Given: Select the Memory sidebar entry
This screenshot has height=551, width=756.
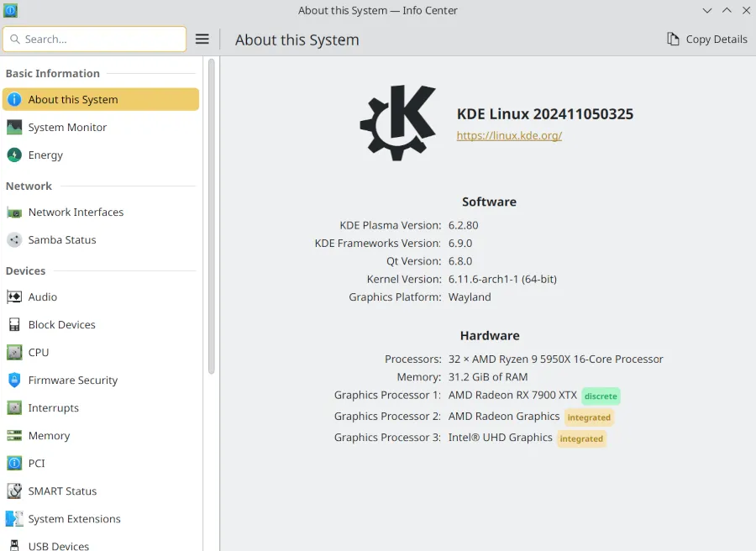Looking at the screenshot, I should [101, 436].
